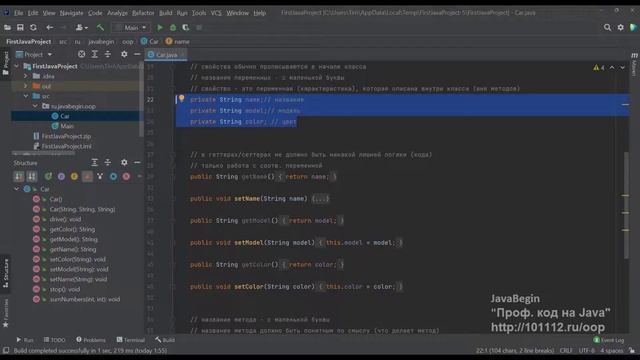Open the Terminal tool window

pos(131,340)
